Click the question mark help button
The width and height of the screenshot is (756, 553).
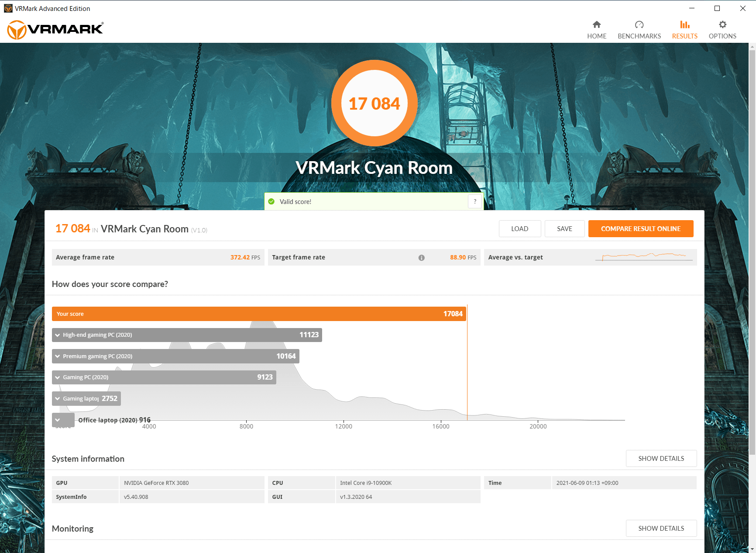click(475, 201)
